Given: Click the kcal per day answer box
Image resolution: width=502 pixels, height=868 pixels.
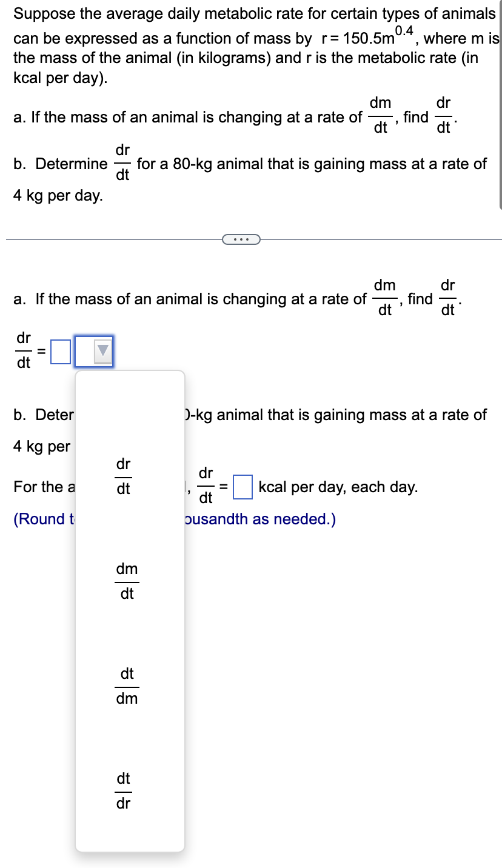Looking at the screenshot, I should [243, 487].
